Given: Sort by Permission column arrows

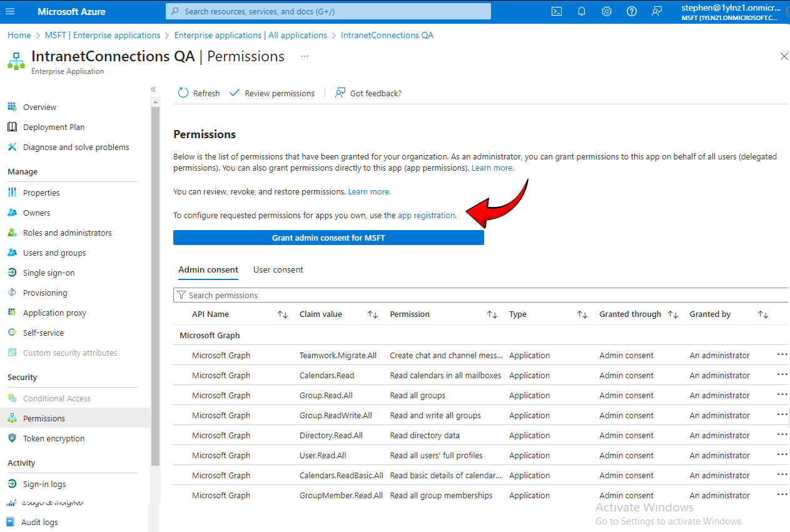Looking at the screenshot, I should click(x=492, y=314).
